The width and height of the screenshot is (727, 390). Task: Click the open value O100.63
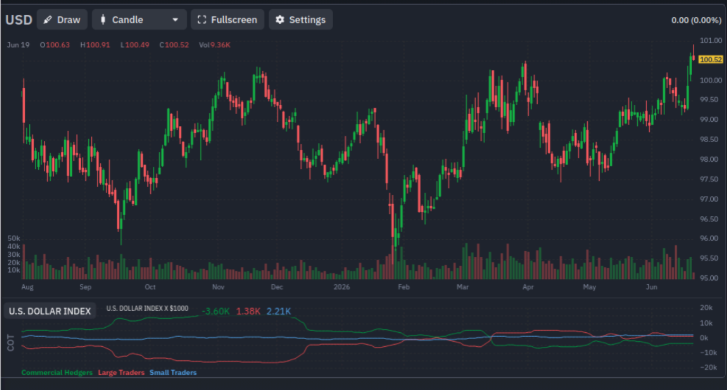pyautogui.click(x=55, y=45)
